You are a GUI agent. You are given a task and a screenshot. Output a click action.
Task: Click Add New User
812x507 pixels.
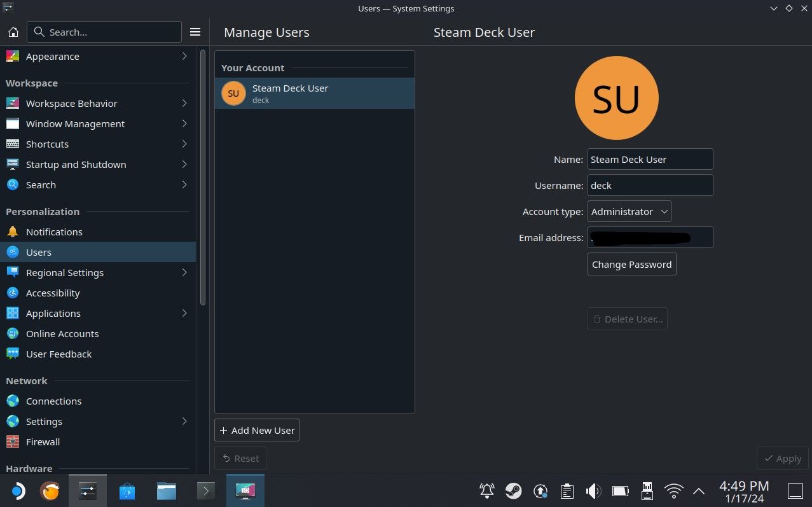point(256,430)
